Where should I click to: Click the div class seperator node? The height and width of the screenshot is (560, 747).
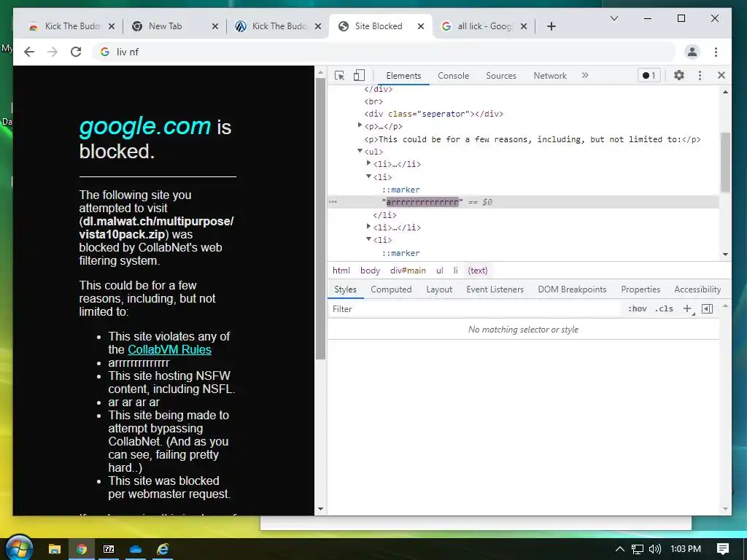433,114
